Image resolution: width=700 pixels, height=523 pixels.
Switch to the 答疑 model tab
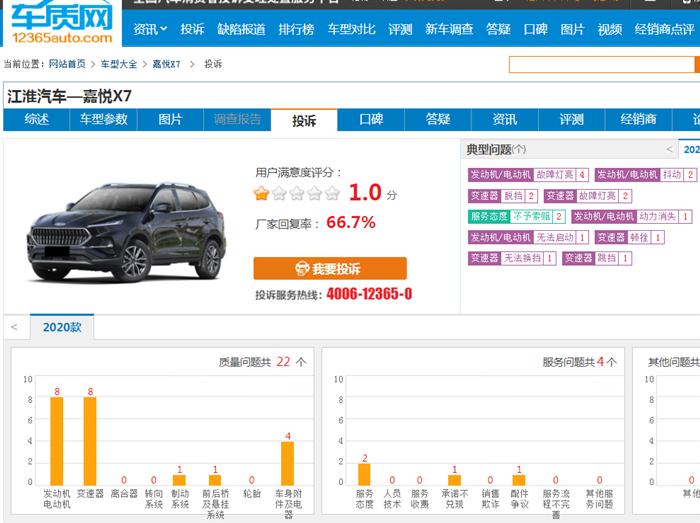tap(438, 120)
